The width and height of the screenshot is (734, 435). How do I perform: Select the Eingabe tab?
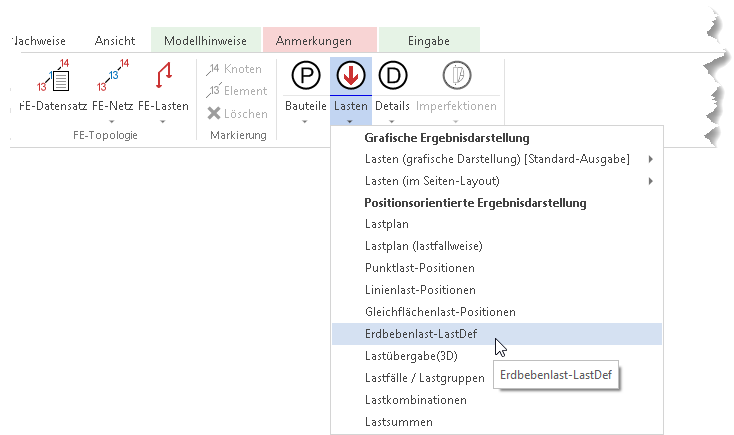[429, 41]
